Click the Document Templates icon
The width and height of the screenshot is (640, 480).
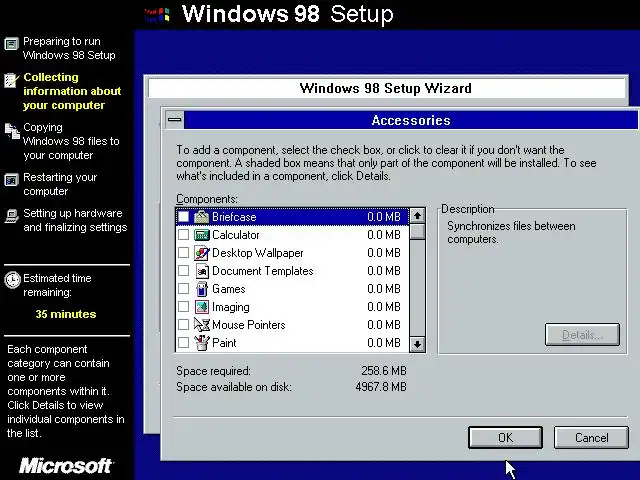(202, 271)
